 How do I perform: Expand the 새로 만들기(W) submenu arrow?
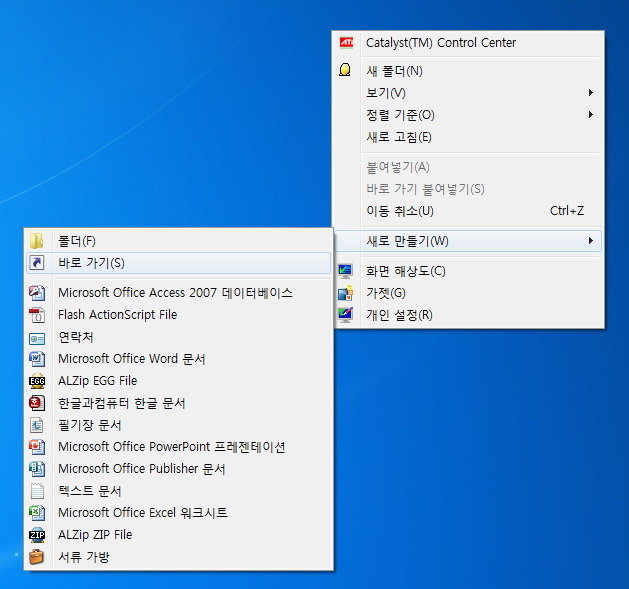[x=590, y=241]
